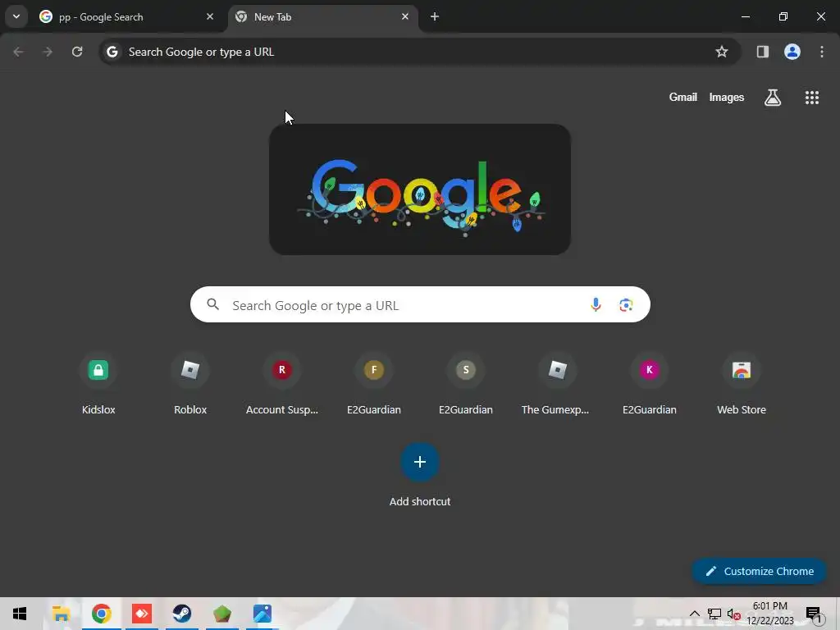Open the Account Susp... shortcut

tap(282, 384)
